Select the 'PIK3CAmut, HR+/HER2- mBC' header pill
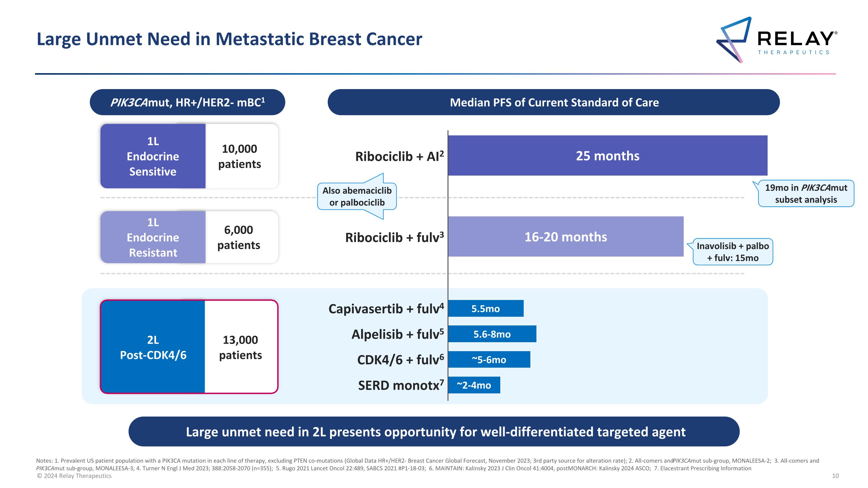This screenshot has height=488, width=868. click(x=187, y=102)
